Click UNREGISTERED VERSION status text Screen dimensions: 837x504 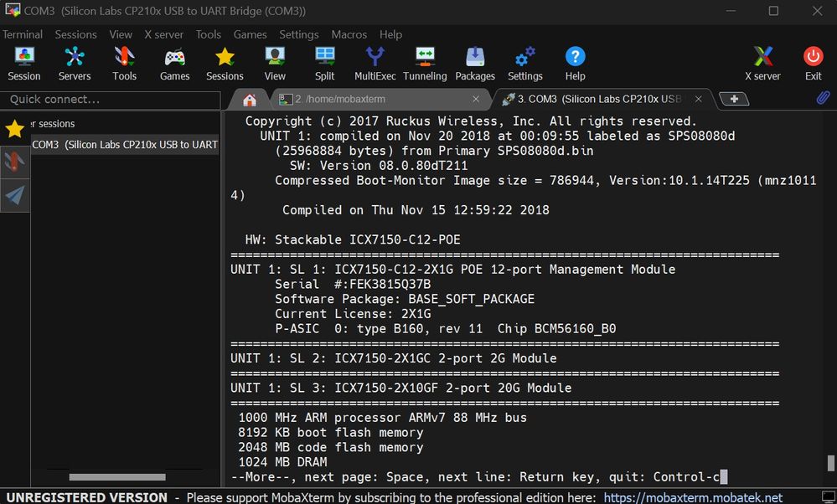86,497
